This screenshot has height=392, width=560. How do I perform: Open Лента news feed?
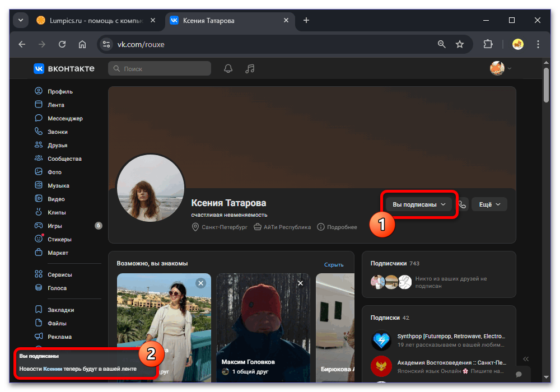point(50,105)
